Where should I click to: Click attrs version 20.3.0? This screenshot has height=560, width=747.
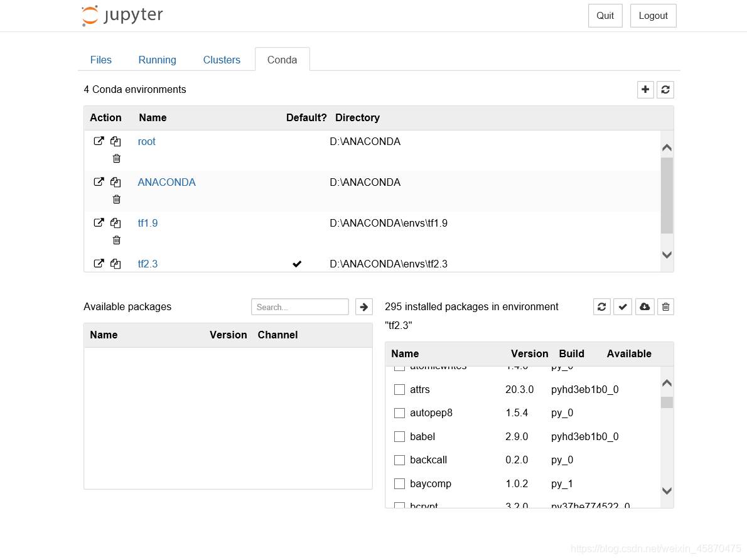click(520, 389)
